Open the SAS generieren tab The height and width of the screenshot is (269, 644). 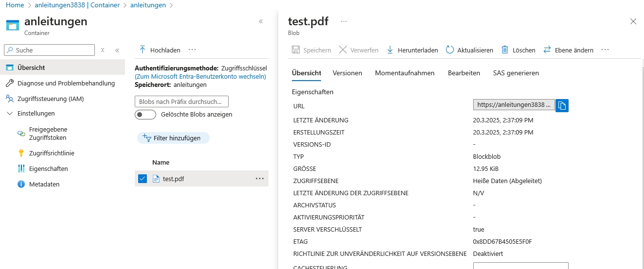click(x=516, y=73)
